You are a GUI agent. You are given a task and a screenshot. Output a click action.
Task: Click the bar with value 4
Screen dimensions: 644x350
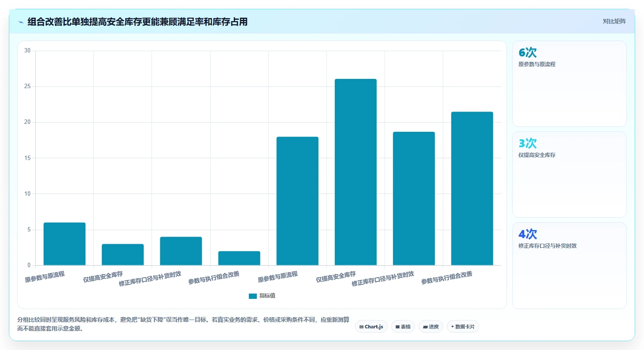[181, 251]
